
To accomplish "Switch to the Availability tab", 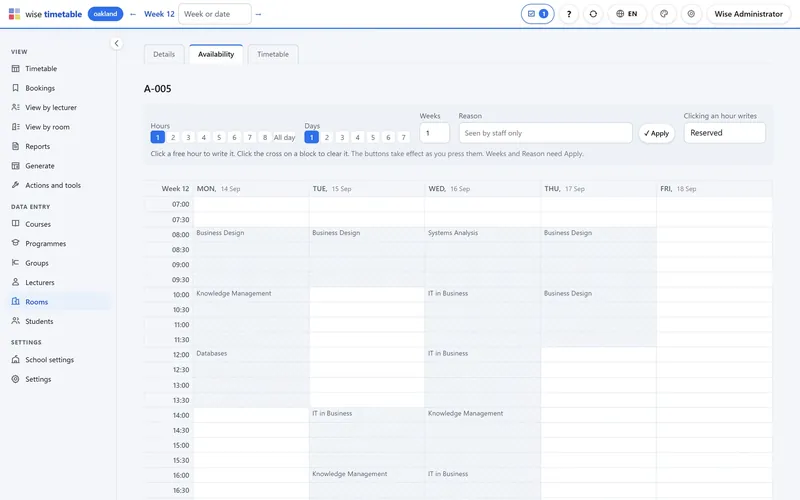I will (216, 54).
